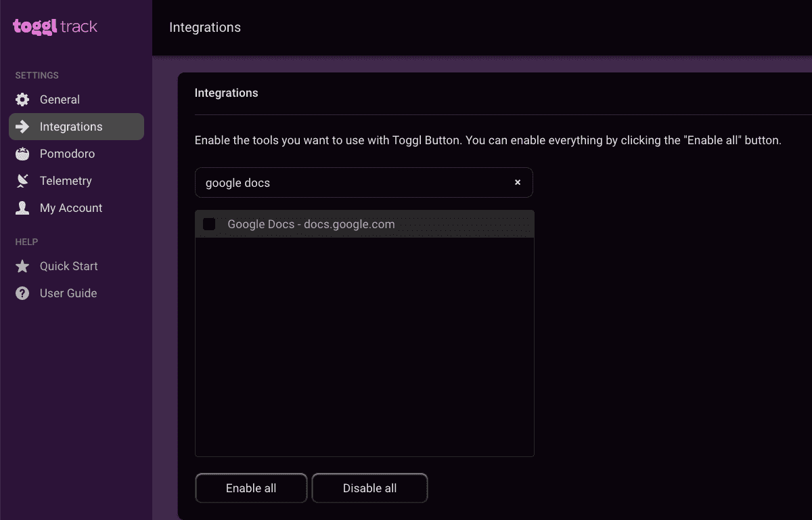Go to the My Account text label
The image size is (812, 520).
(71, 208)
